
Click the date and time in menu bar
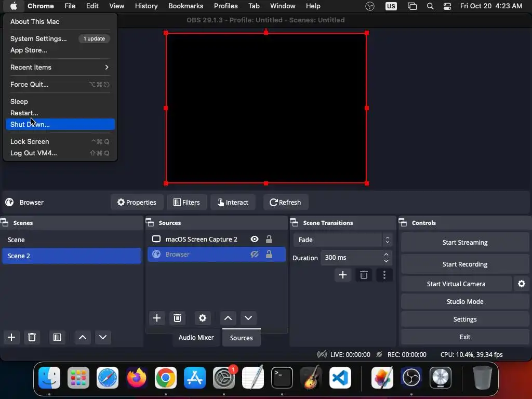491,6
